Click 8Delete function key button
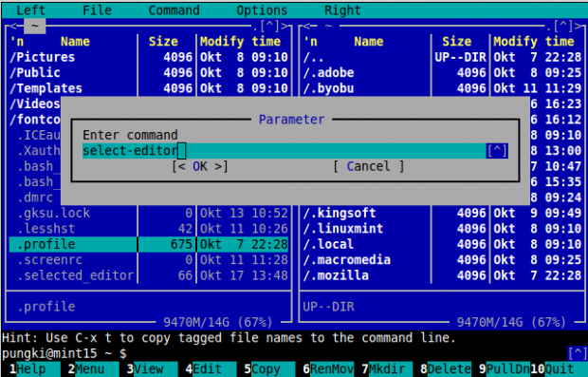This screenshot has width=588, height=377. click(x=446, y=369)
